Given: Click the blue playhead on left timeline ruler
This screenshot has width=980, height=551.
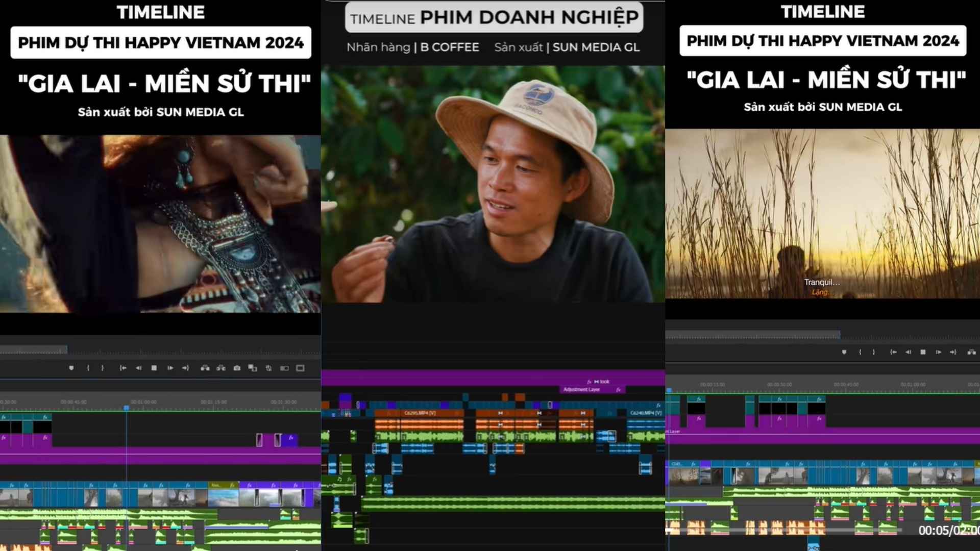Looking at the screenshot, I should click(x=127, y=408).
